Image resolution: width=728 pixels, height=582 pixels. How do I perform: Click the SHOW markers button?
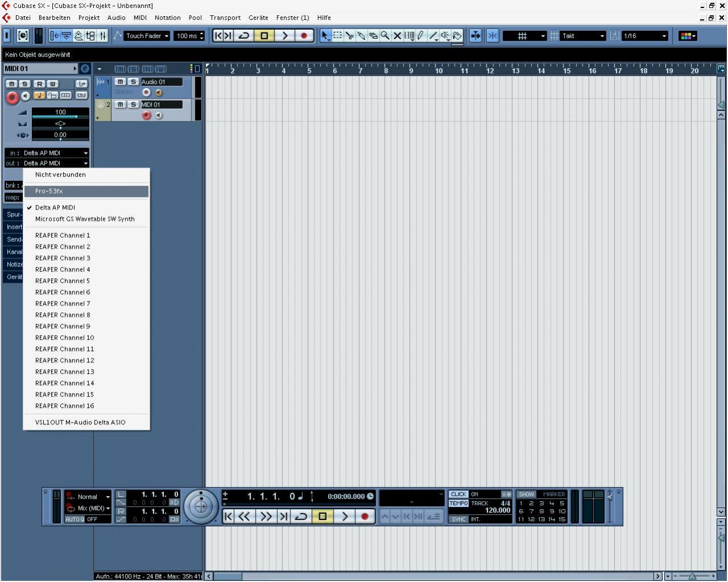(527, 494)
